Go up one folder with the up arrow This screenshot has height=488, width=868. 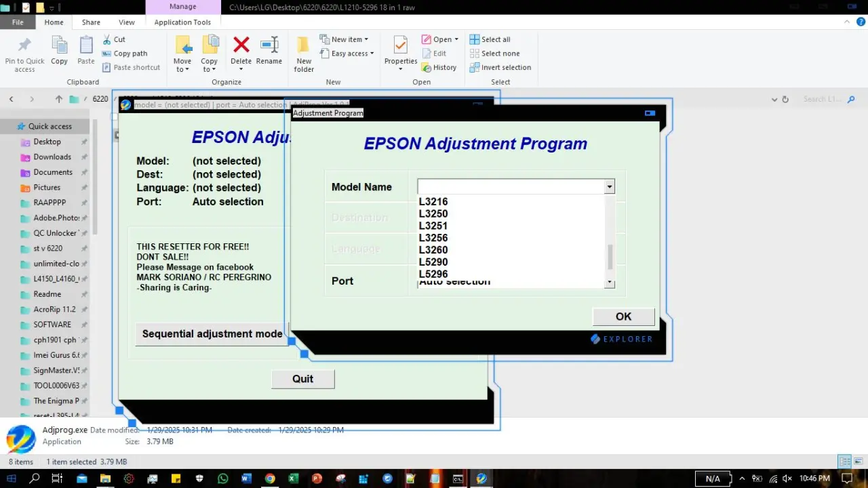59,99
